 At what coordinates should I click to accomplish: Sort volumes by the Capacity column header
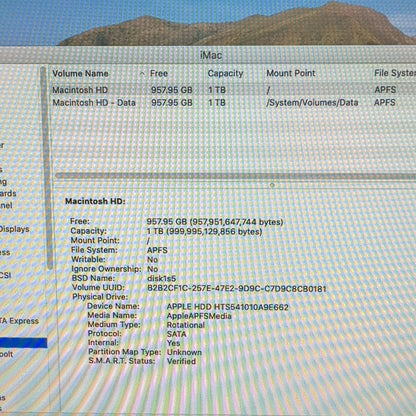tap(225, 73)
